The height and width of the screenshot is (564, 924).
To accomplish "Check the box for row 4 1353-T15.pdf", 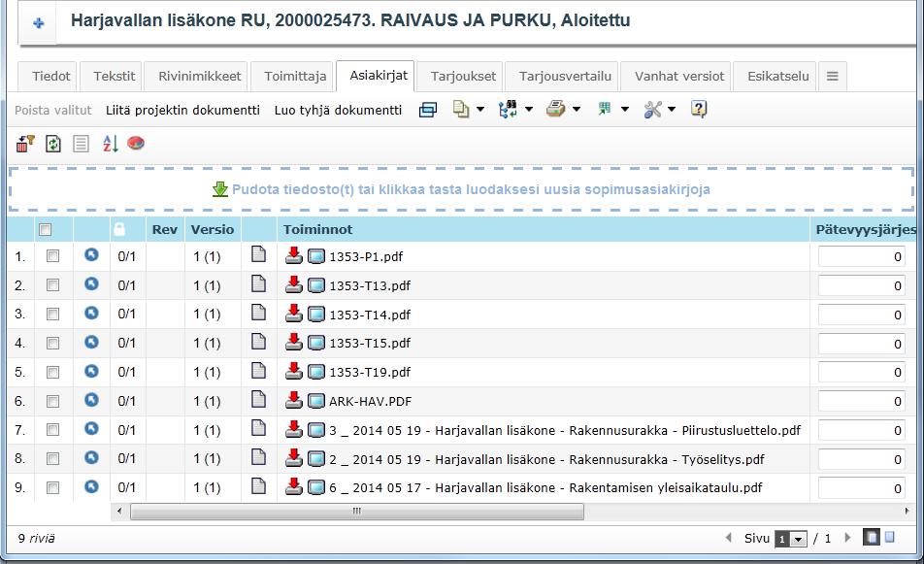I will (53, 343).
